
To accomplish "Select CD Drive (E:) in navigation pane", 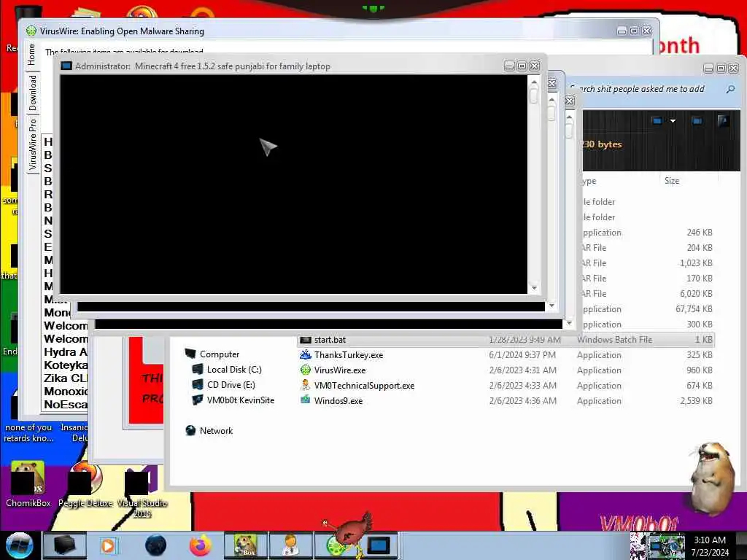I will (x=231, y=385).
